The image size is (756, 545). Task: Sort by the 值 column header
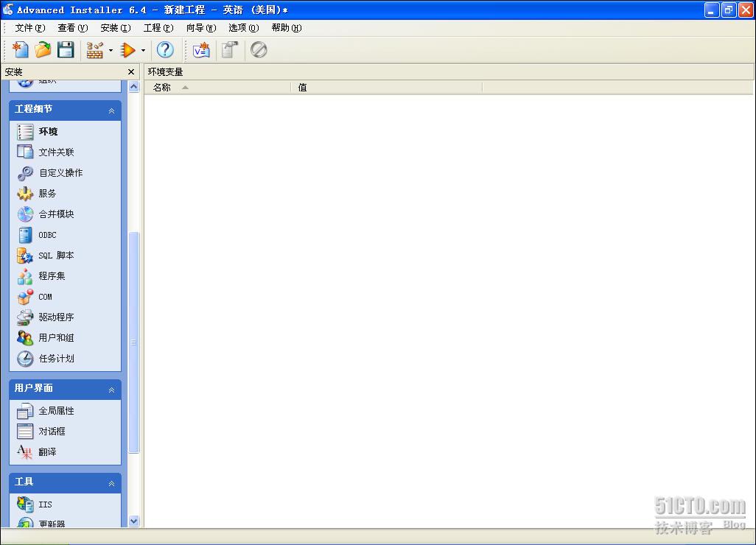tap(387, 87)
